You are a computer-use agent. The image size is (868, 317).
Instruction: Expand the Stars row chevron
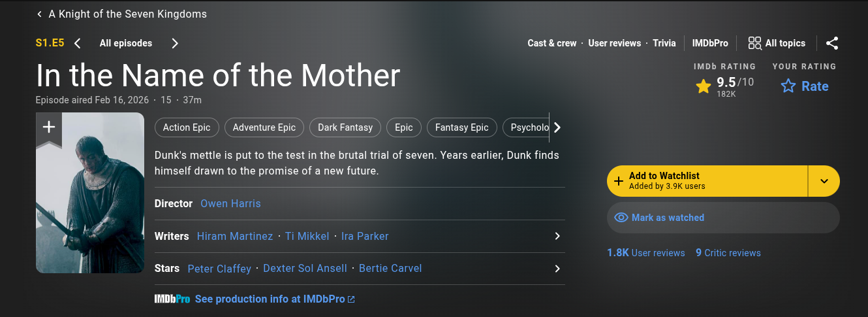click(x=557, y=269)
